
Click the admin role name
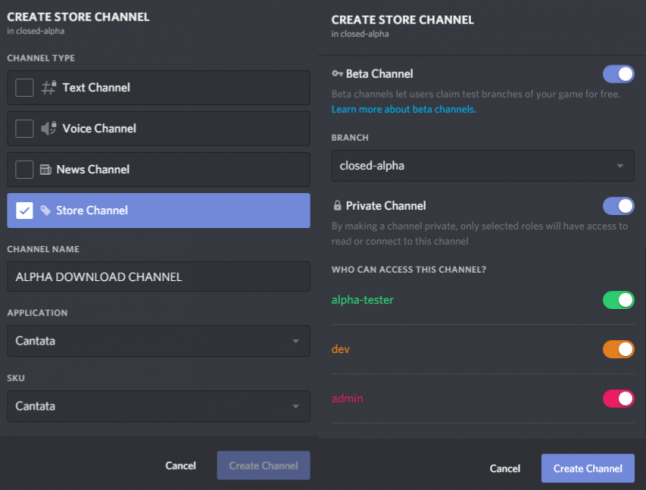point(347,399)
